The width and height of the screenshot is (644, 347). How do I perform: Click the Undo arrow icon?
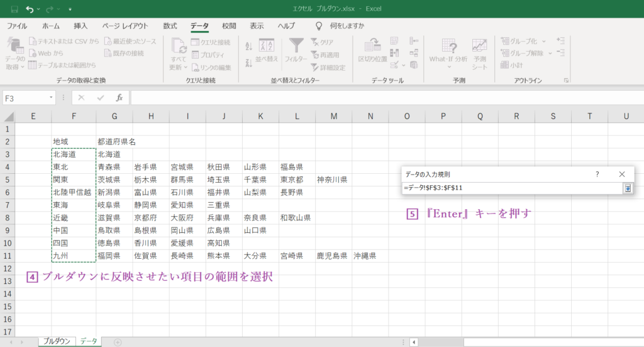tap(31, 9)
